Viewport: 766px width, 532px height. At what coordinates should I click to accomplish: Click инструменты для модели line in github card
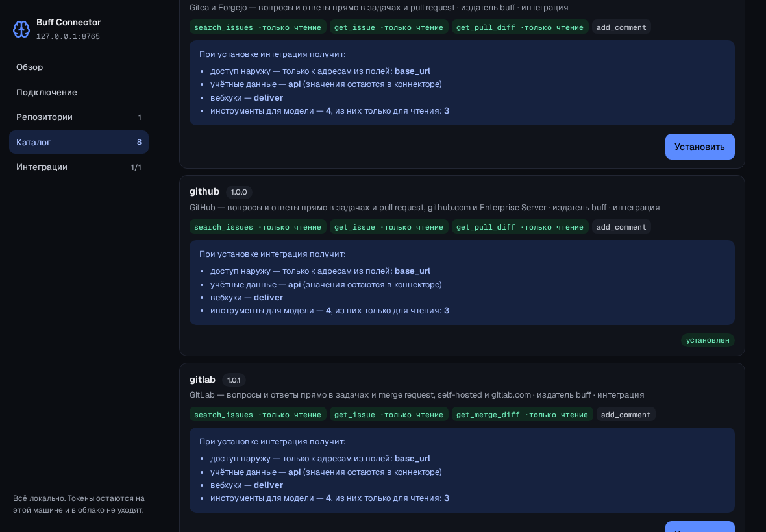(x=330, y=311)
